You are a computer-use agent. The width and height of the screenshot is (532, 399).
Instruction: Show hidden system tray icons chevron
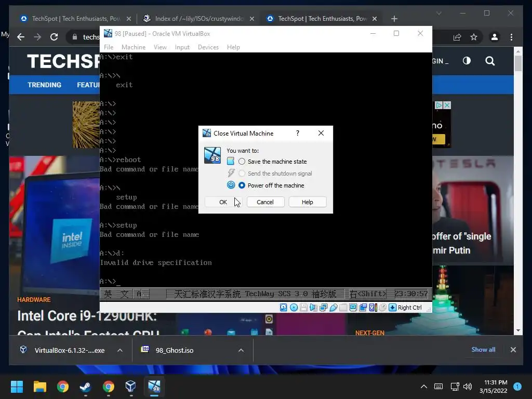click(424, 387)
